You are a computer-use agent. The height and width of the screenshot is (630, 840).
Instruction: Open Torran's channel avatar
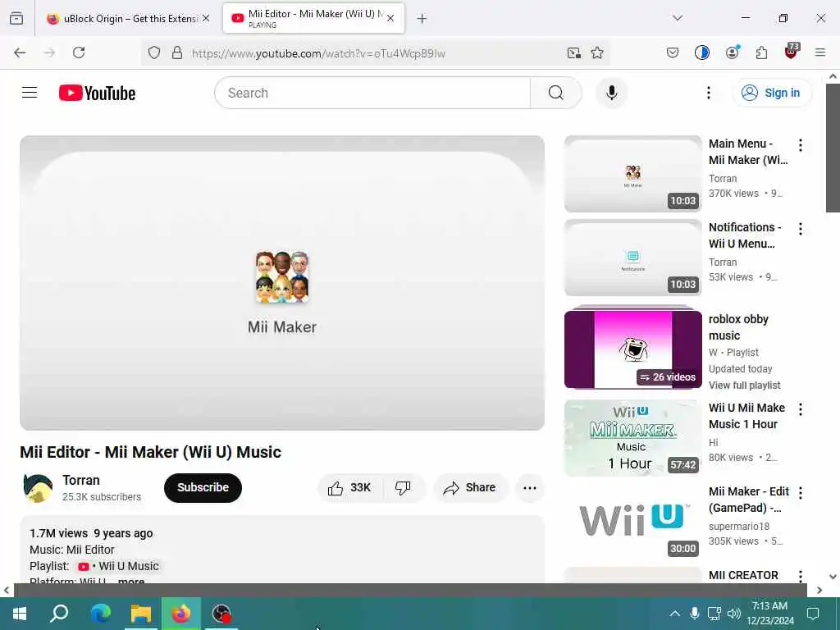point(38,488)
